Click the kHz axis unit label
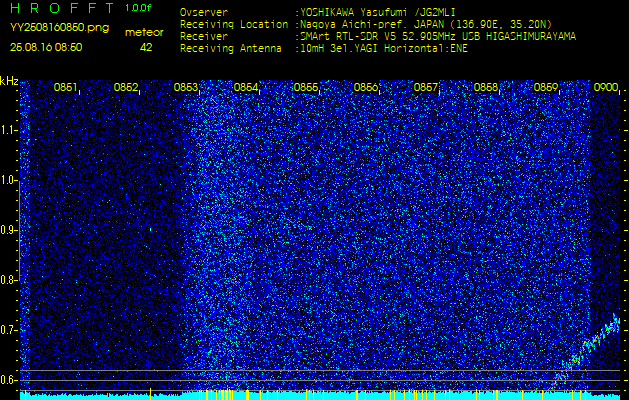The width and height of the screenshot is (629, 400). pyautogui.click(x=9, y=81)
